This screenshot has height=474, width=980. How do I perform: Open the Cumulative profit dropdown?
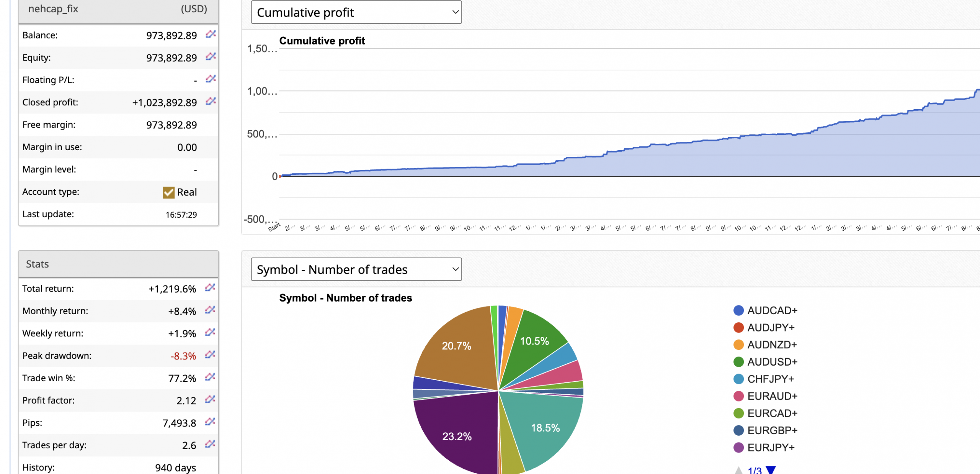tap(356, 12)
